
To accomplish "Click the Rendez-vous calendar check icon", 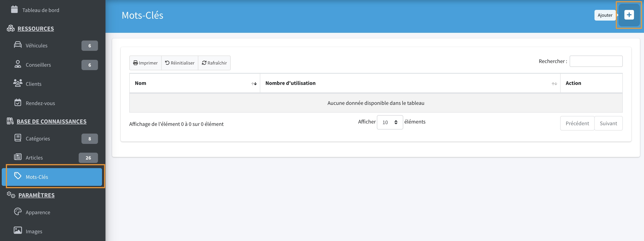I will pos(18,102).
